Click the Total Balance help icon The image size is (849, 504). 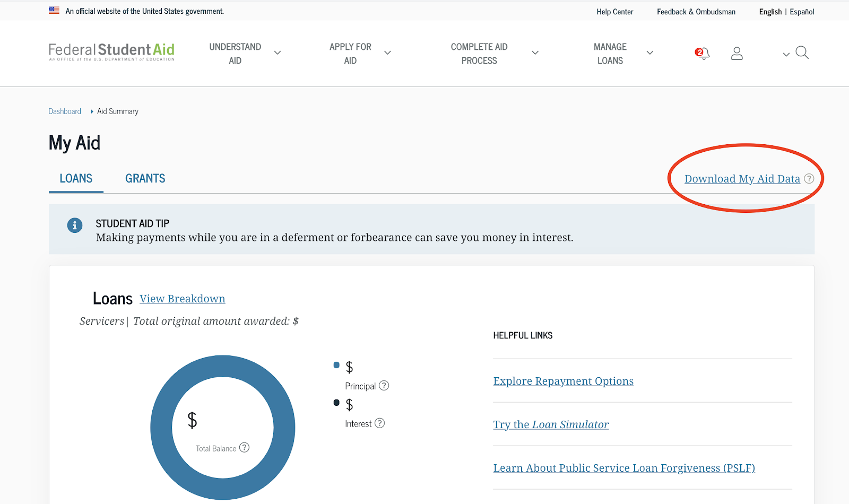[x=244, y=448]
